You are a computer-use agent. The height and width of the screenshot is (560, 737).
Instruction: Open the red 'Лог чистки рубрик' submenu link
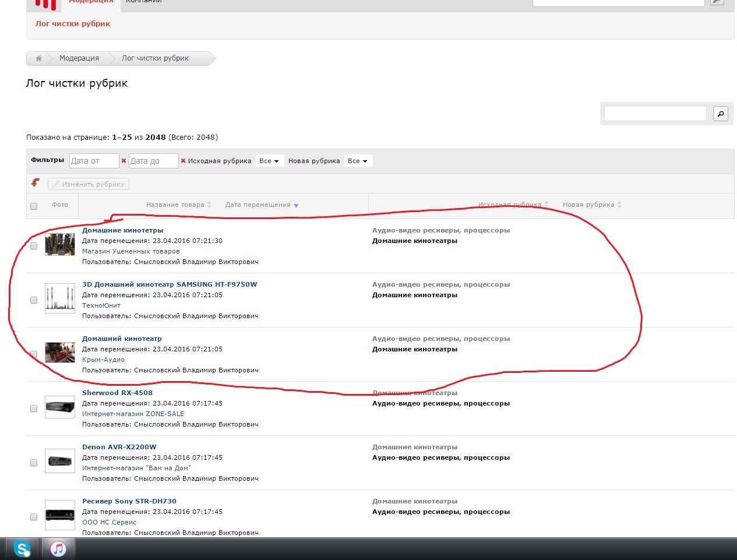coord(73,24)
